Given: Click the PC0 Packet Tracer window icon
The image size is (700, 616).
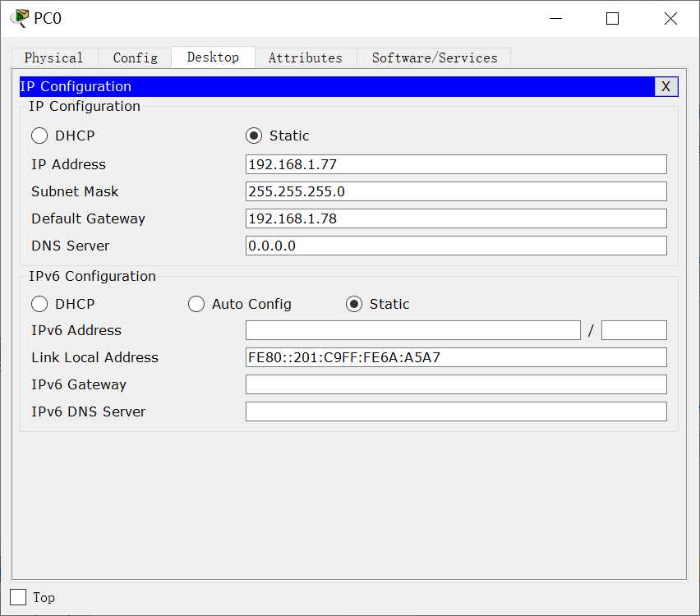Looking at the screenshot, I should point(20,18).
